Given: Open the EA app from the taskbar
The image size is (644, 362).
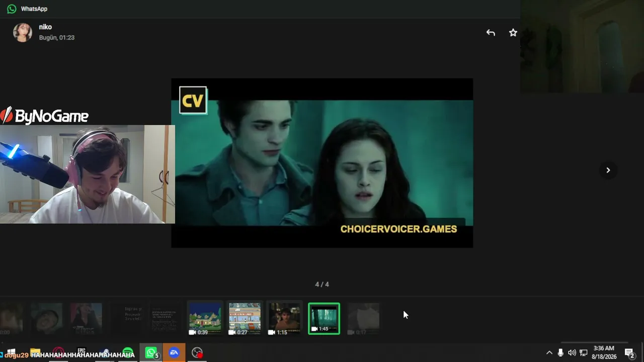Looking at the screenshot, I should click(174, 353).
